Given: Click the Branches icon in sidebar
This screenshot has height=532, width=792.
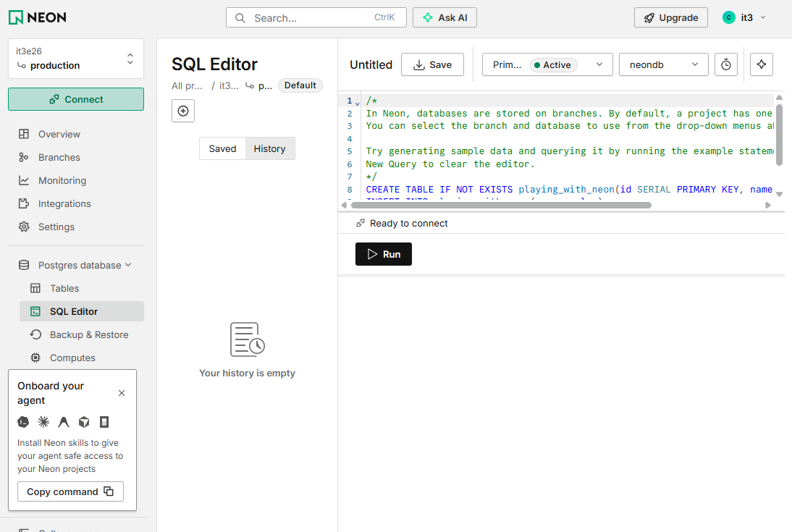Looking at the screenshot, I should pyautogui.click(x=24, y=157).
